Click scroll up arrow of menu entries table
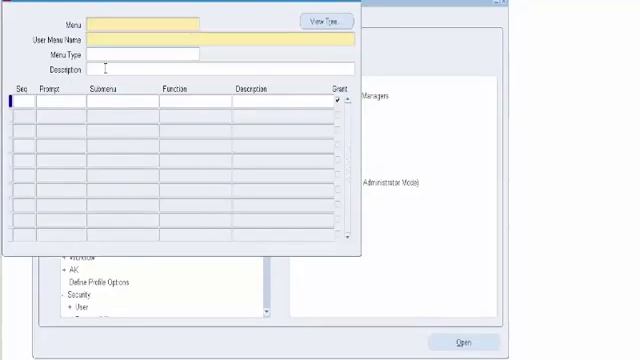 [x=348, y=100]
